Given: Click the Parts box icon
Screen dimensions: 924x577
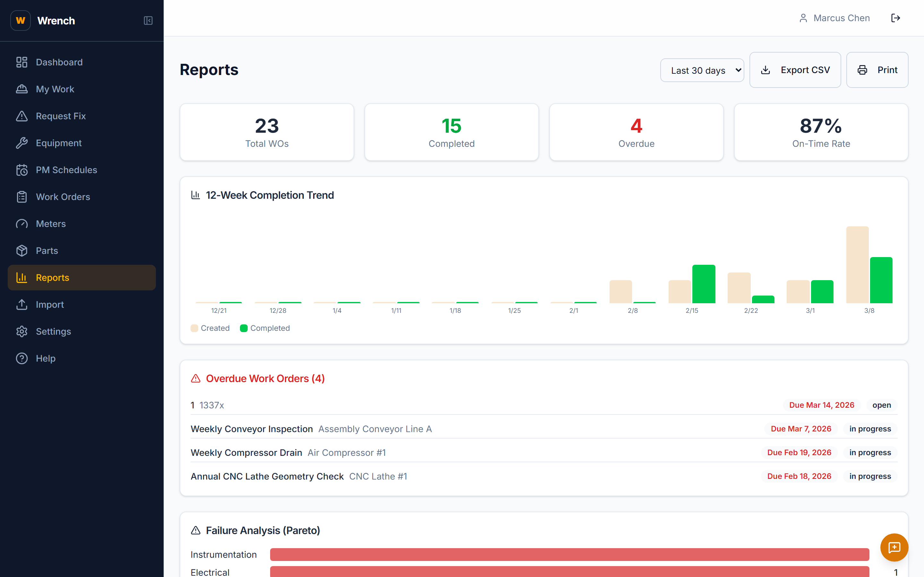Looking at the screenshot, I should point(22,250).
